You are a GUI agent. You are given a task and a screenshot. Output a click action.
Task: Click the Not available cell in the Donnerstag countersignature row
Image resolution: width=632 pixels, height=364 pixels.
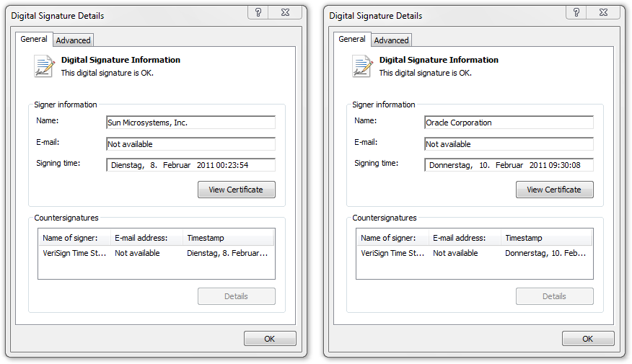click(455, 253)
